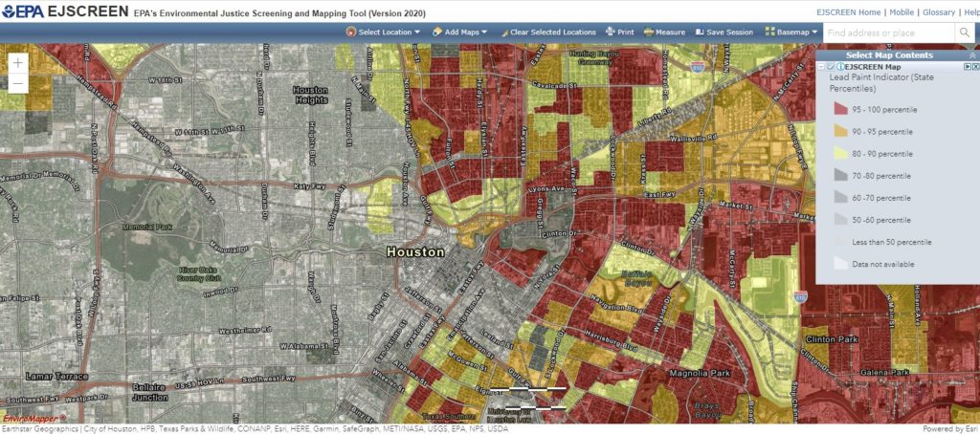Click the Less than 50 percentile label
This screenshot has width=980, height=434.
(894, 242)
